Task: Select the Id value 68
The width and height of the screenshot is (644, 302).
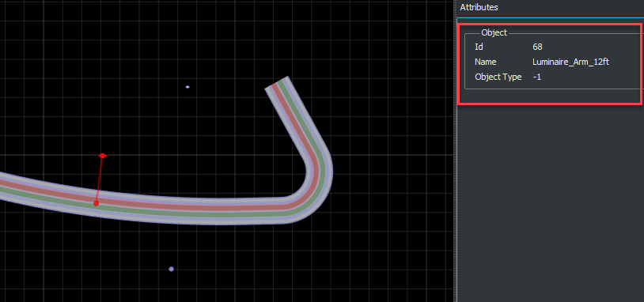Action: [537, 47]
